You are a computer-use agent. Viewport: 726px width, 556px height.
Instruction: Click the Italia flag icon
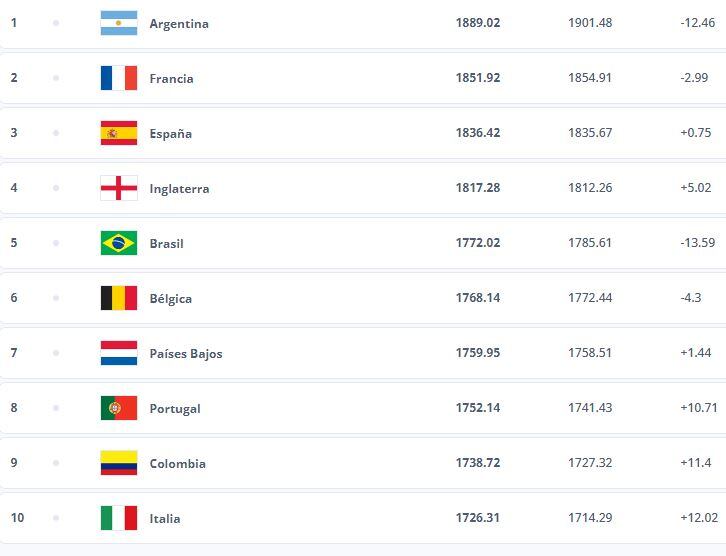pyautogui.click(x=119, y=518)
